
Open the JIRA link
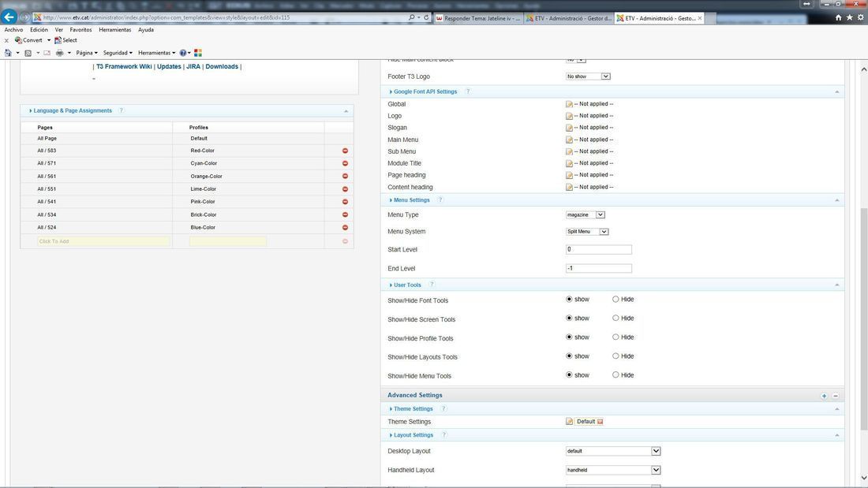(193, 66)
